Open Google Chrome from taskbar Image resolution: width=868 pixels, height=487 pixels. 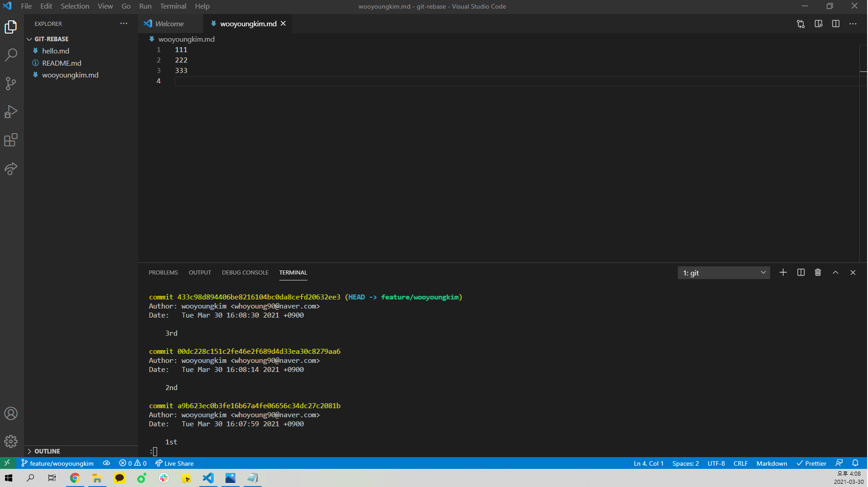pyautogui.click(x=75, y=478)
